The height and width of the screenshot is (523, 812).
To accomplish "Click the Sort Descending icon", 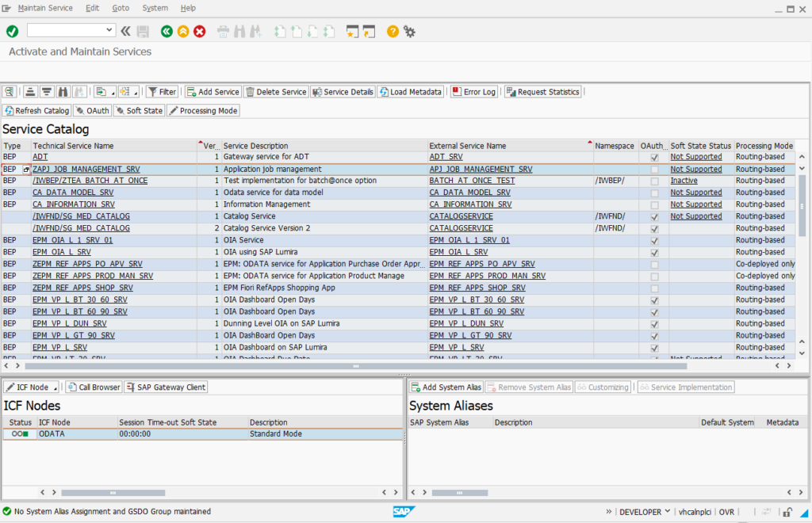I will (47, 92).
